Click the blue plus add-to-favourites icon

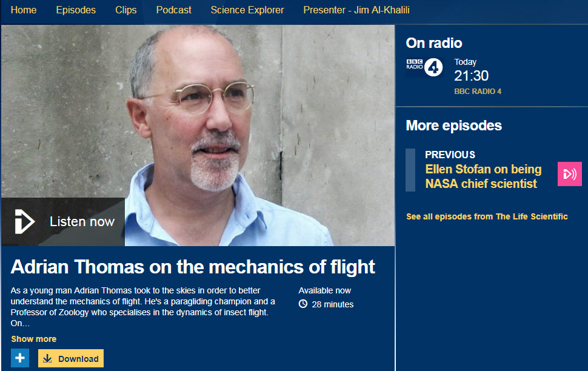pyautogui.click(x=20, y=358)
